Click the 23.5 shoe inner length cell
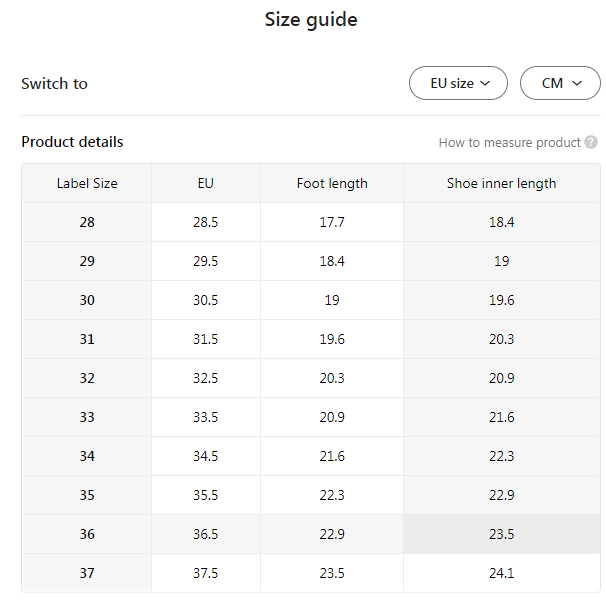The height and width of the screenshot is (601, 606). [x=501, y=534]
